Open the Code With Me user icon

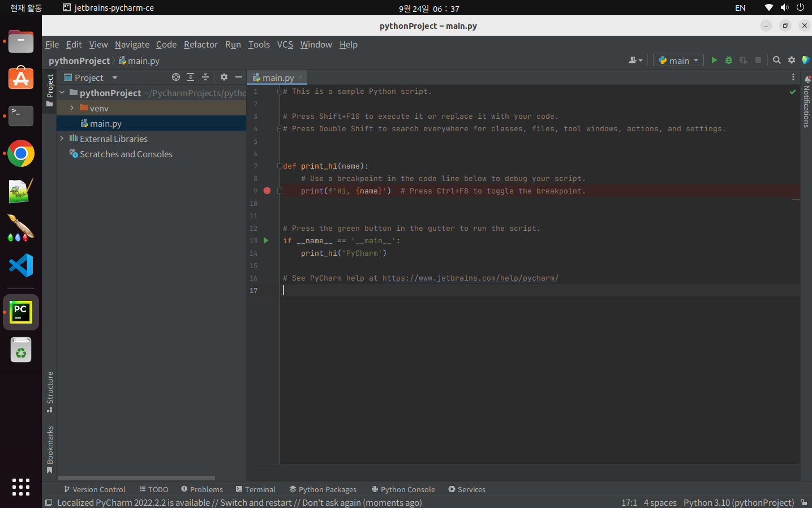(x=635, y=60)
